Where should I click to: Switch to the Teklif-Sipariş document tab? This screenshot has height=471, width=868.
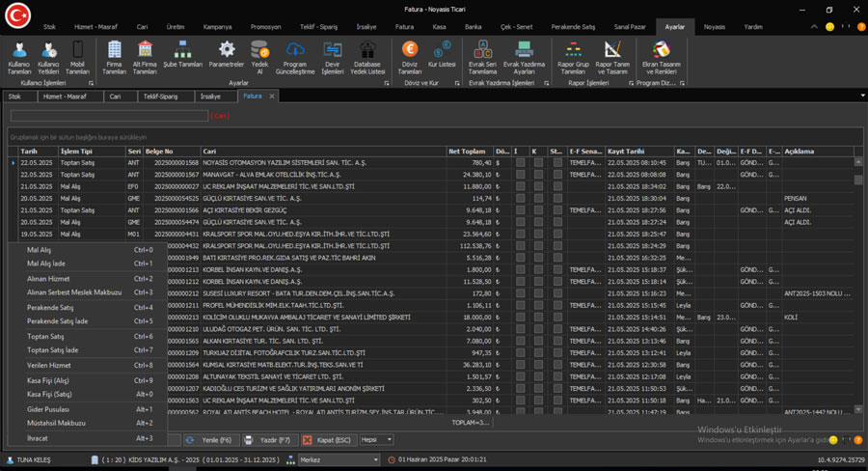(166, 97)
